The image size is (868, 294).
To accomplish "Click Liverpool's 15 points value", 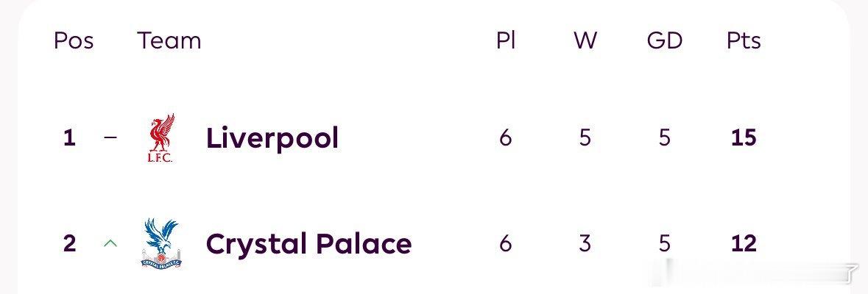I will click(744, 137).
